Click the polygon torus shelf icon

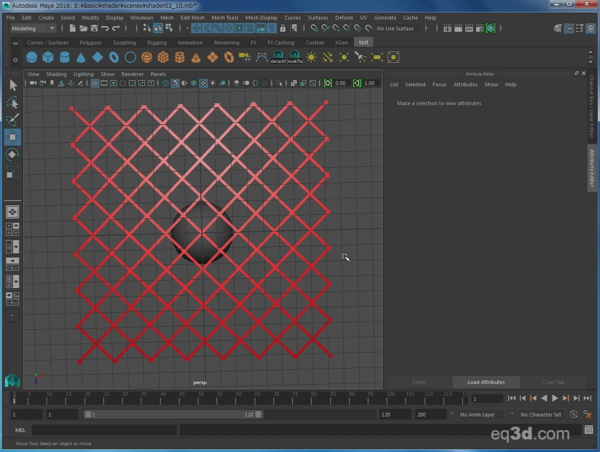tap(114, 58)
